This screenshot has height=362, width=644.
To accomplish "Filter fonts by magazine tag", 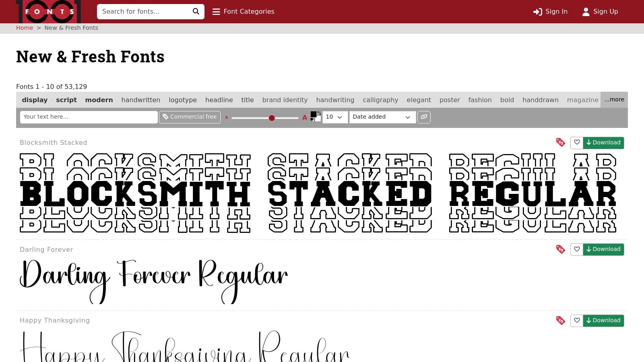I will (x=583, y=100).
